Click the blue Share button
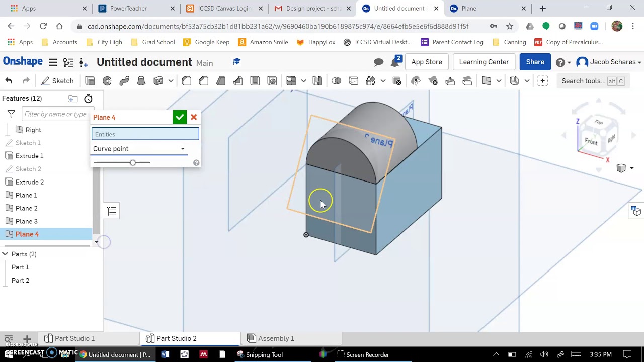This screenshot has width=644, height=362. pos(535,62)
